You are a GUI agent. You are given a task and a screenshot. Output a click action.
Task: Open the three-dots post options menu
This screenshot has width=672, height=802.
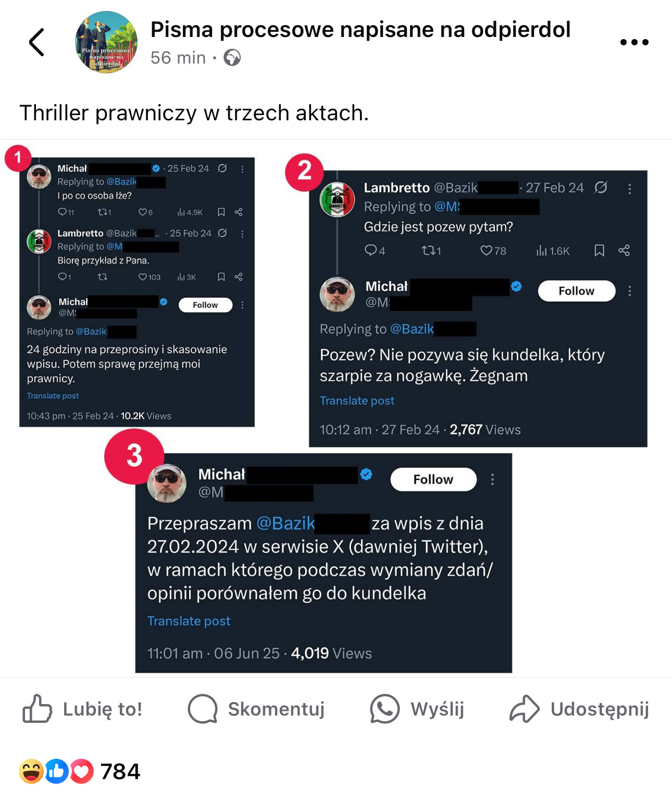click(634, 42)
